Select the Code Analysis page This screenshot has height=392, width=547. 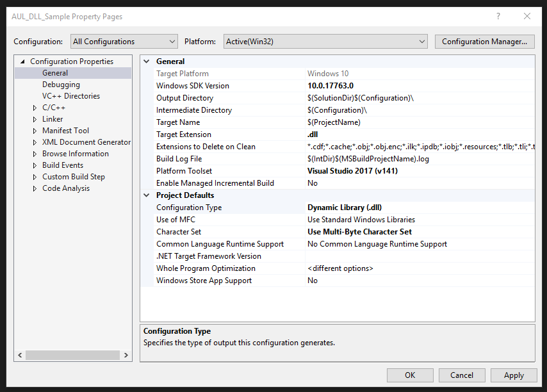(65, 188)
